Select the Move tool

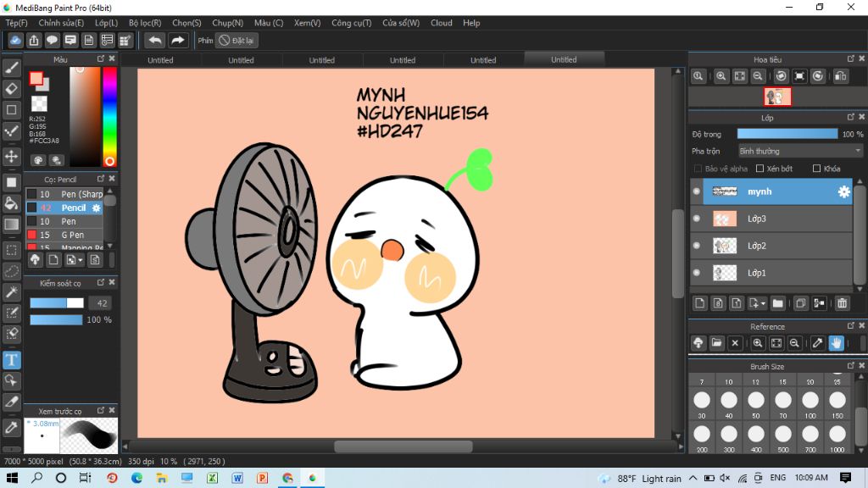pos(11,157)
